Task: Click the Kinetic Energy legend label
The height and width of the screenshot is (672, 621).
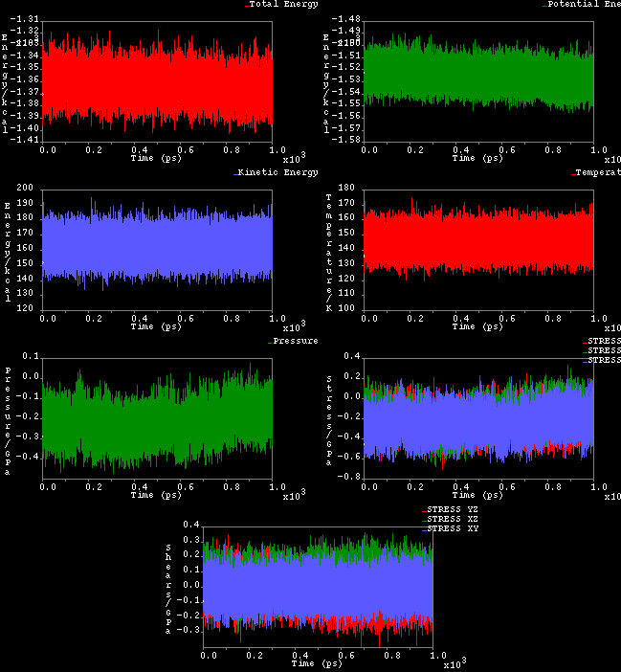Action: point(277,173)
